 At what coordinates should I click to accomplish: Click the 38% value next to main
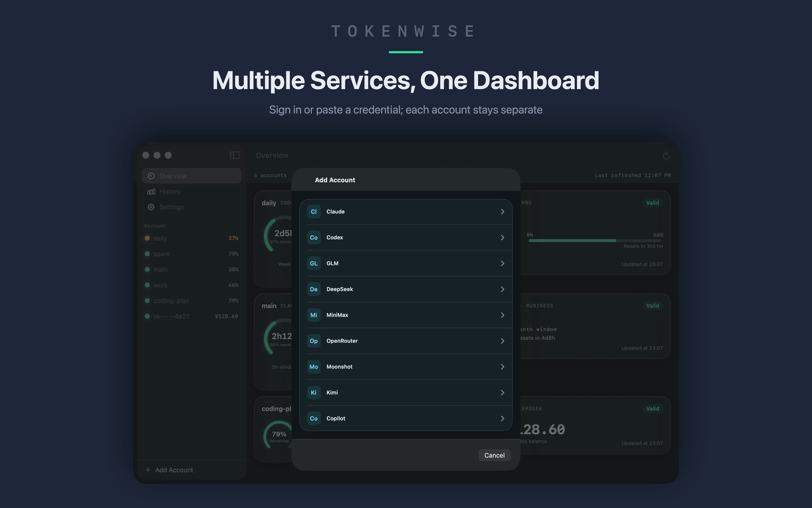[x=233, y=270]
